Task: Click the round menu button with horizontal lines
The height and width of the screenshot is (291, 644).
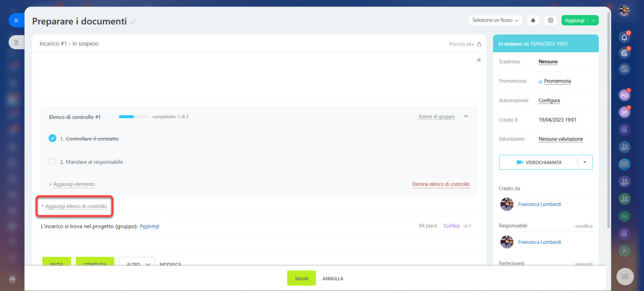Action: [x=625, y=276]
